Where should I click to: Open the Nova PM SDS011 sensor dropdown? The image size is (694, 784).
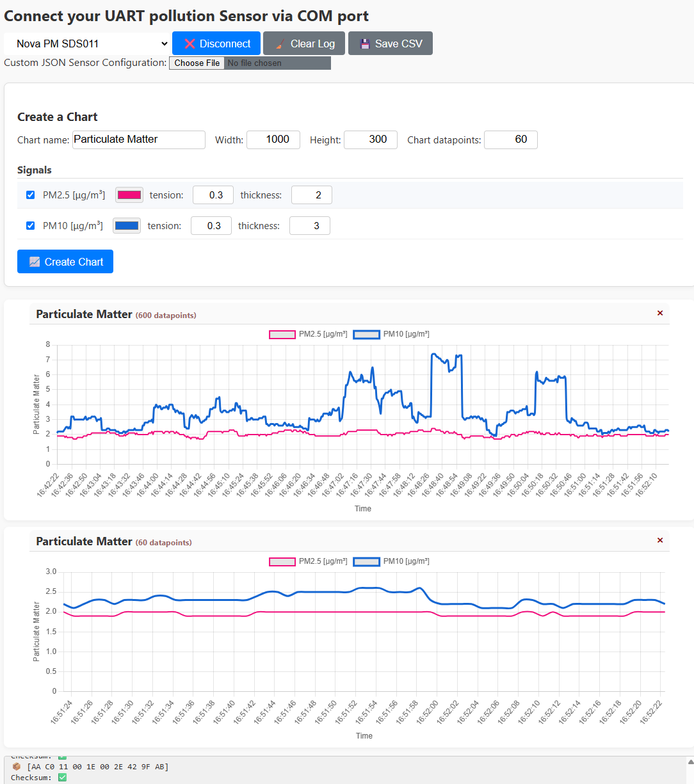coord(86,43)
